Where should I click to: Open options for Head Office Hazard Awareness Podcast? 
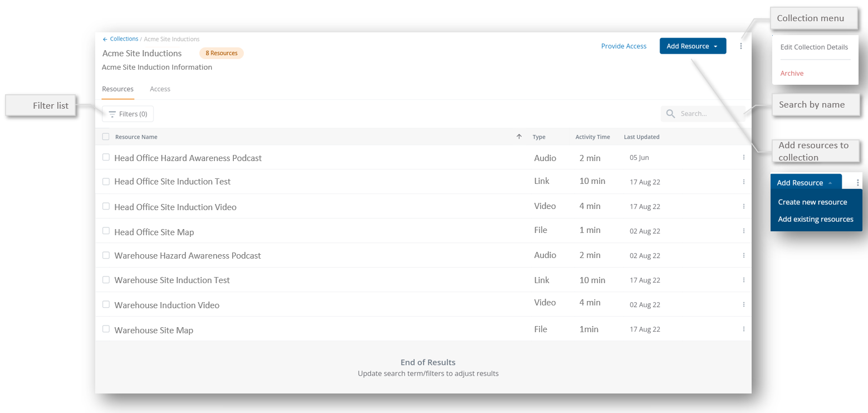pos(743,157)
